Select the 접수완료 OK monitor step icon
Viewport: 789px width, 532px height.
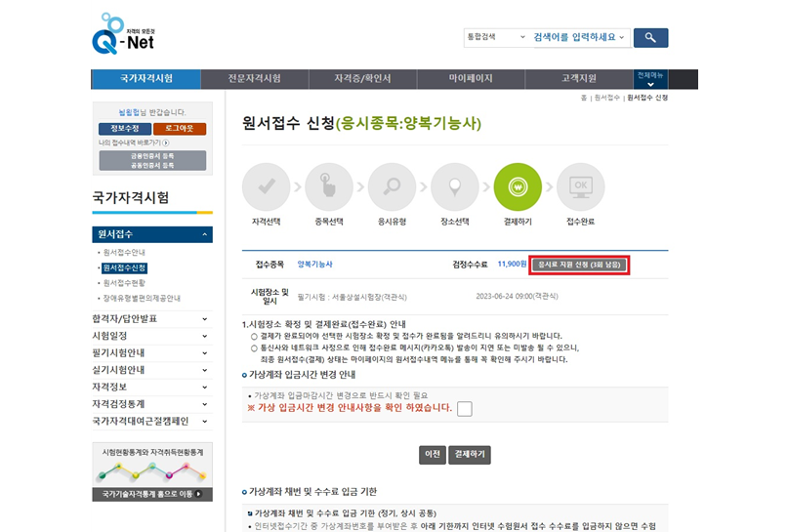[581, 187]
